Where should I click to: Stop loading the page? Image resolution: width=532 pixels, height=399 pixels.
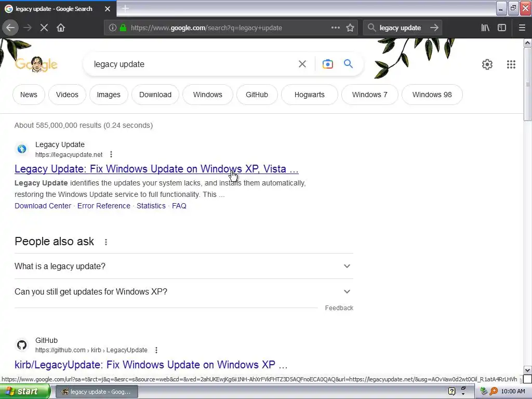coord(44,28)
